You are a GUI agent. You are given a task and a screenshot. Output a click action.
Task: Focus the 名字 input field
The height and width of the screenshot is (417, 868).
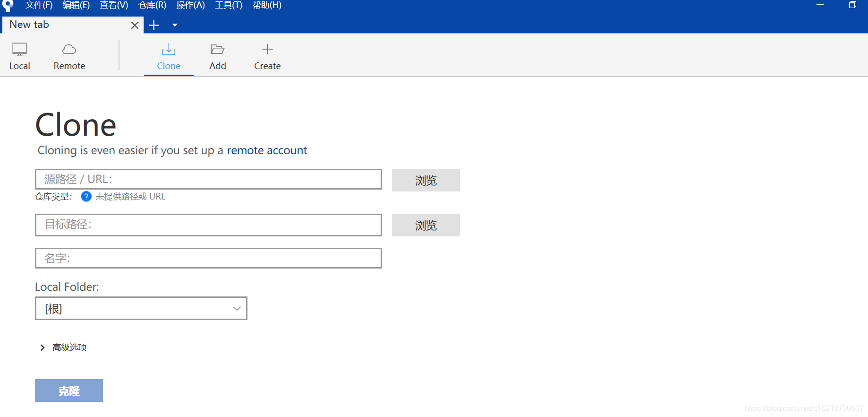(208, 258)
